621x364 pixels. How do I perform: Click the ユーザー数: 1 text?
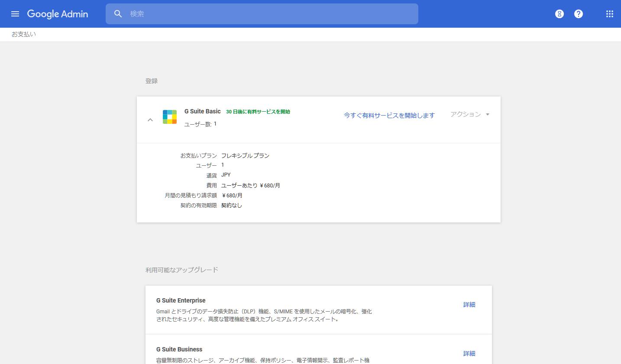pyautogui.click(x=201, y=124)
